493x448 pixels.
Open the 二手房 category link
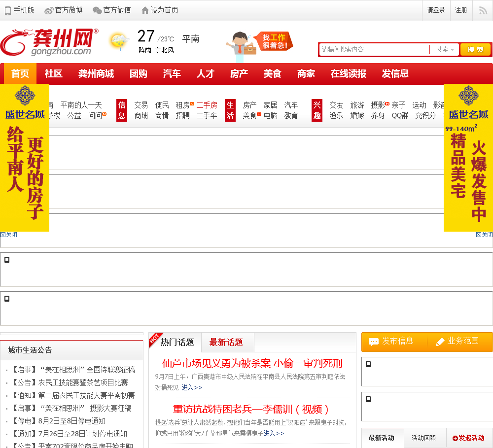pyautogui.click(x=207, y=105)
